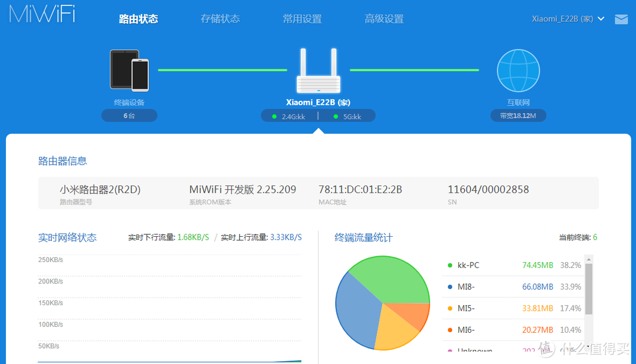Click the terminal devices tablet and phone icon
This screenshot has height=364, width=636.
(x=130, y=70)
